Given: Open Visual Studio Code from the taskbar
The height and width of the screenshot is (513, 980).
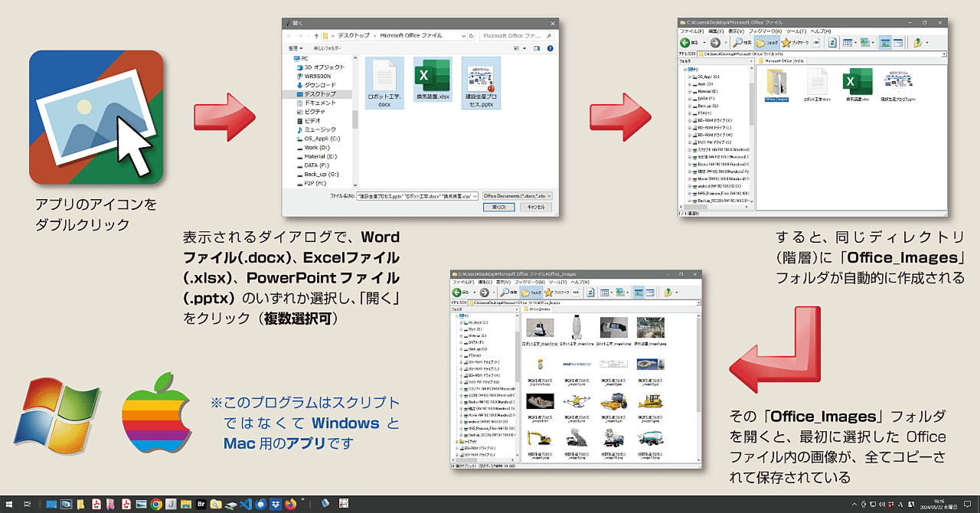Looking at the screenshot, I should [x=245, y=504].
